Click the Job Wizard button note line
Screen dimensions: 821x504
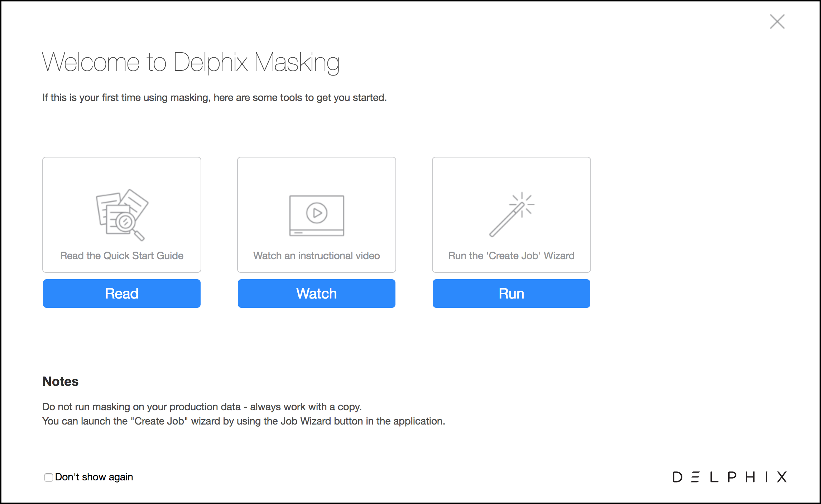click(x=244, y=421)
